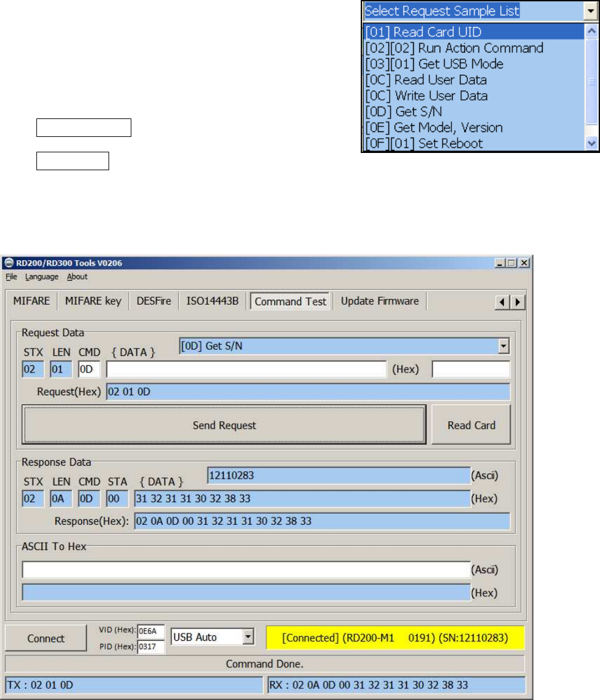Click the TX log field

pos(134,685)
